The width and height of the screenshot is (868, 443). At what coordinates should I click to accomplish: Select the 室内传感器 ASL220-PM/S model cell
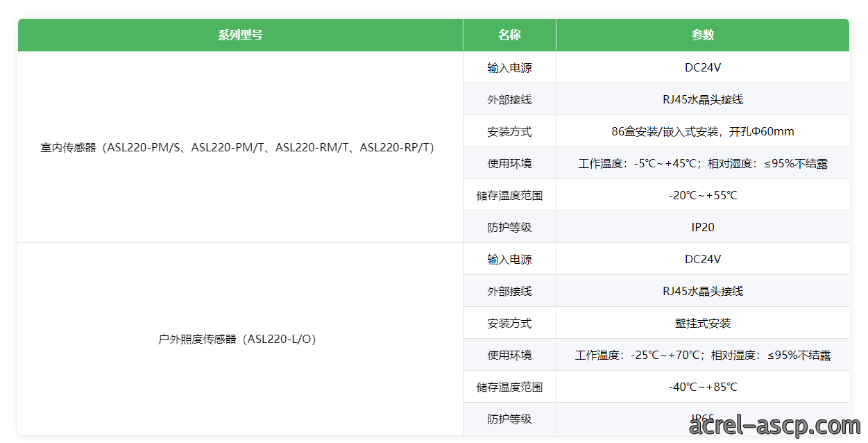point(240,147)
